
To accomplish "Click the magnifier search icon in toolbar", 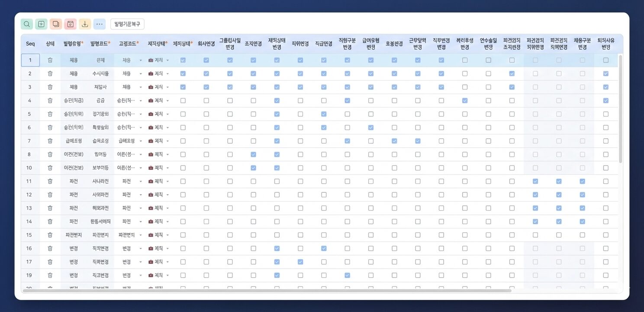I will (x=27, y=24).
